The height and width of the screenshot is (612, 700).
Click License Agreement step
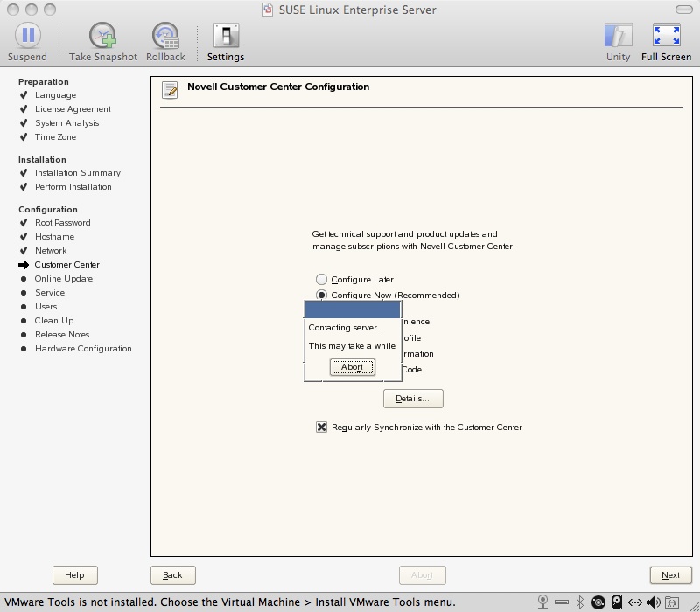[73, 108]
